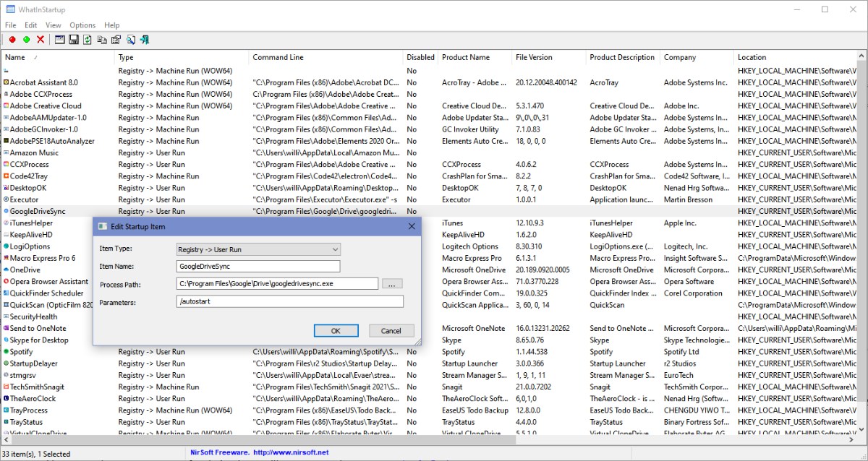Sort by the Type column header
Viewport: 868px width, 461px height.
[182, 57]
